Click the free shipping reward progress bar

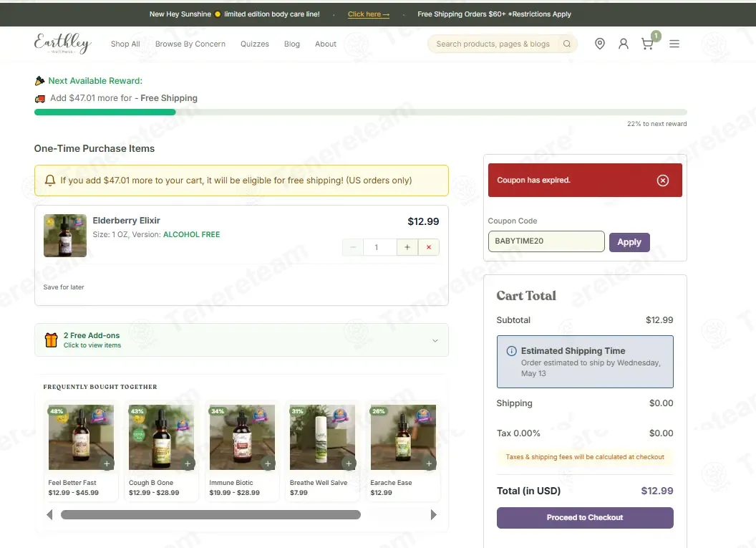coord(361,112)
